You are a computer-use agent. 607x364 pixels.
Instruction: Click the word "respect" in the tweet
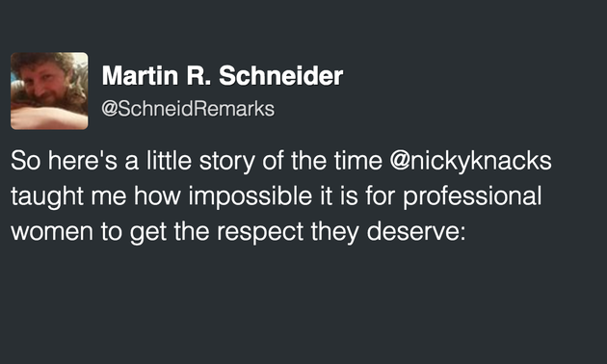[260, 232]
